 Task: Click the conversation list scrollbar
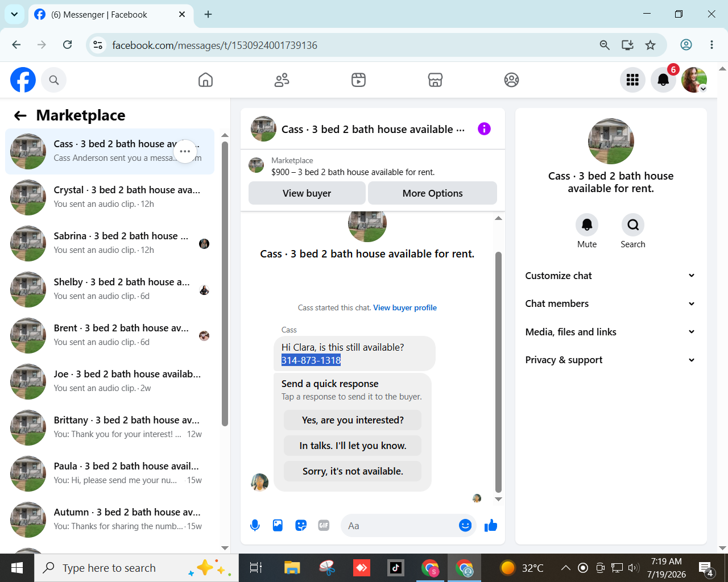[225, 284]
